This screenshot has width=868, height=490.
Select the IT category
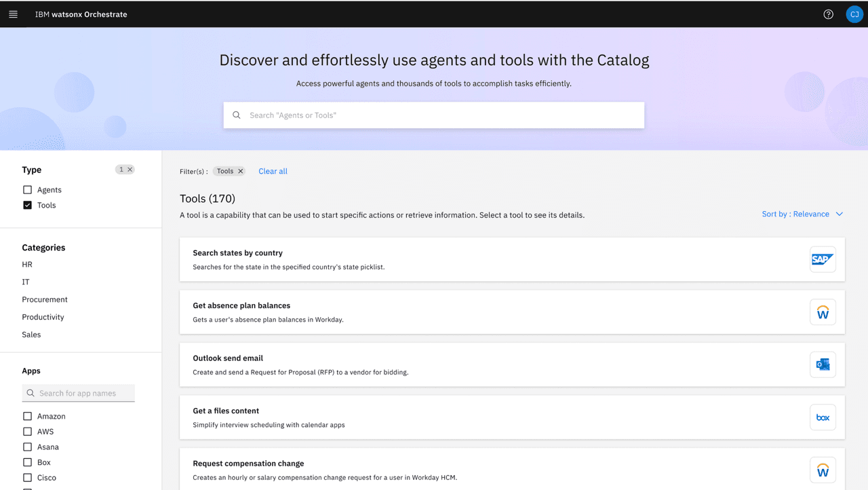point(26,282)
